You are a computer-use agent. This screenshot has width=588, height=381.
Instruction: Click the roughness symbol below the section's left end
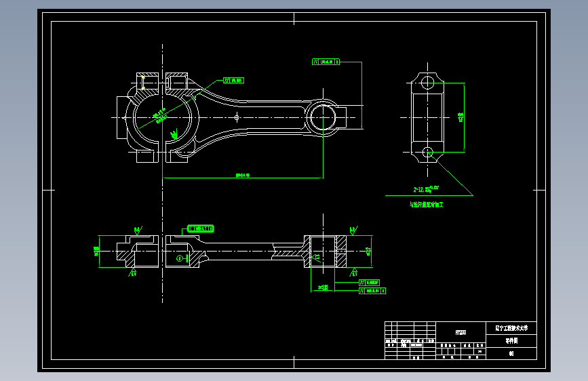click(132, 273)
